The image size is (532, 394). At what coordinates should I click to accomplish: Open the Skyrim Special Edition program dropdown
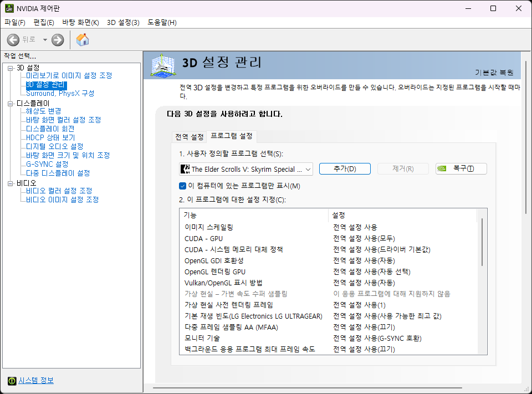246,169
